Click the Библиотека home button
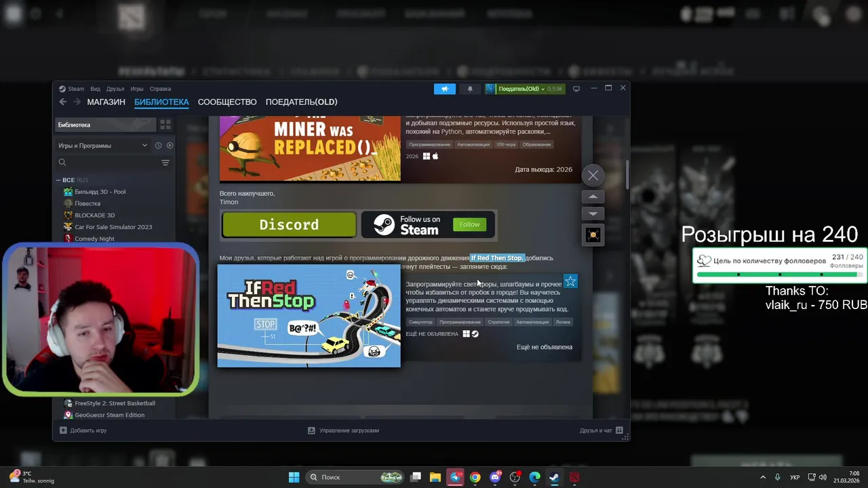868x488 pixels. click(x=106, y=125)
